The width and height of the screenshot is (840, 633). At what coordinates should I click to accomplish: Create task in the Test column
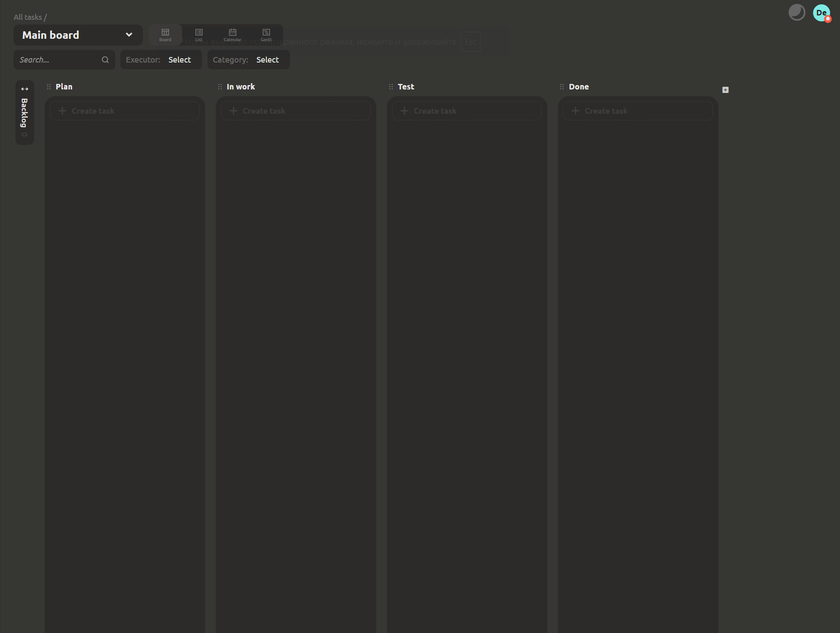467,111
